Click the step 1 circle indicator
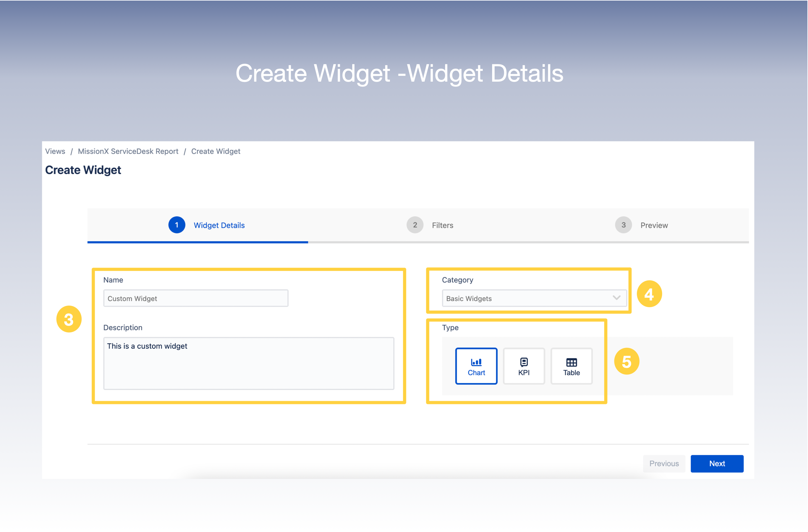Viewport: 808px width, 532px height. point(177,225)
